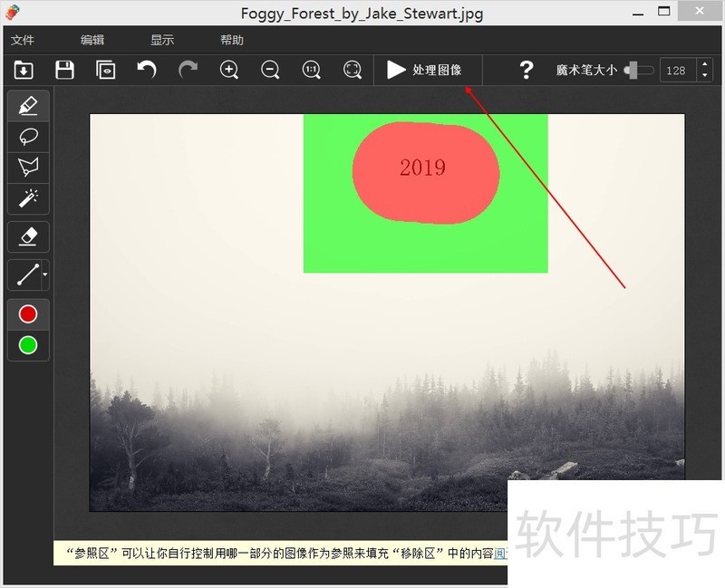Switch to the green marker color swatch
Image resolution: width=725 pixels, height=588 pixels.
[x=27, y=345]
